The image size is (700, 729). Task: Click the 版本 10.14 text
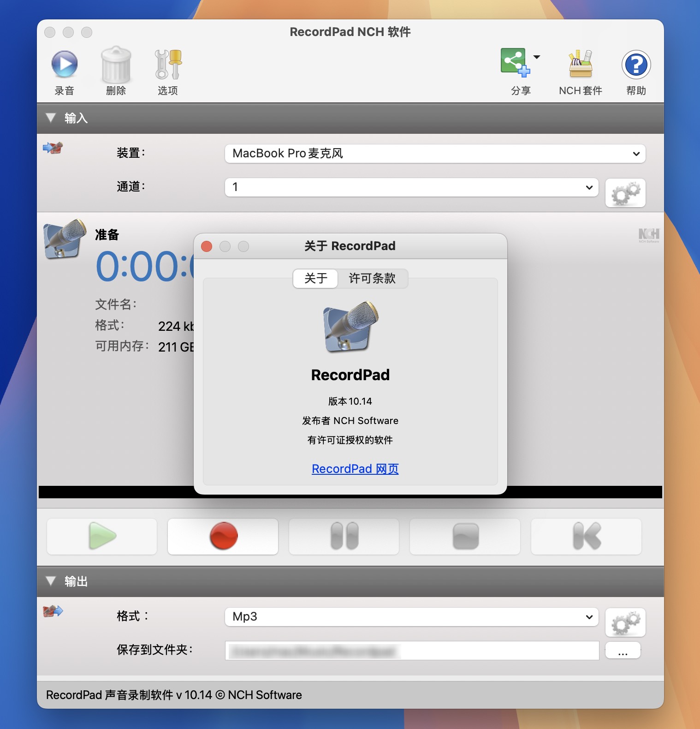[x=350, y=401]
